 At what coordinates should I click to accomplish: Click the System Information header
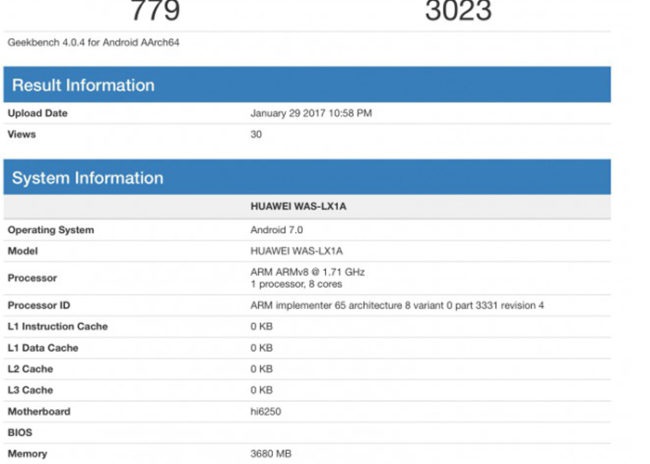pos(307,177)
